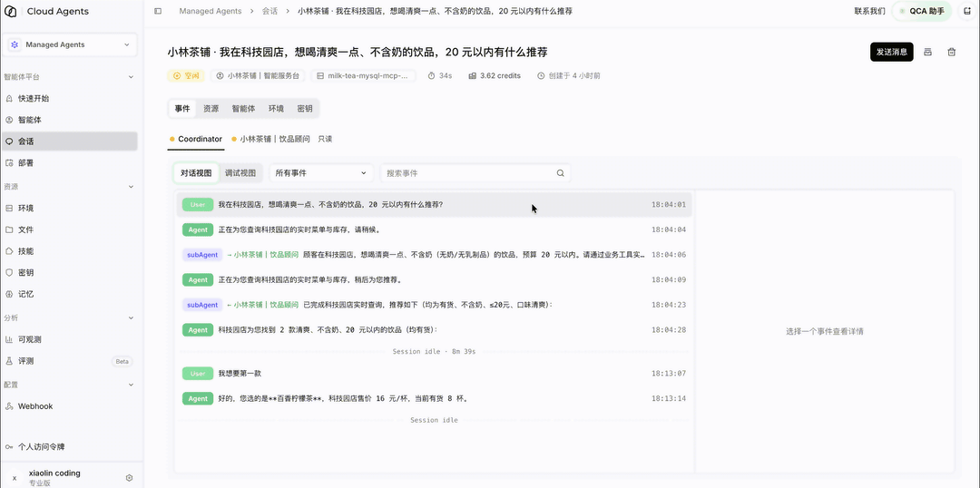This screenshot has height=488, width=980.
Task: Open the 小林茶铺｜智能服务台 agent chip
Action: pyautogui.click(x=258, y=75)
